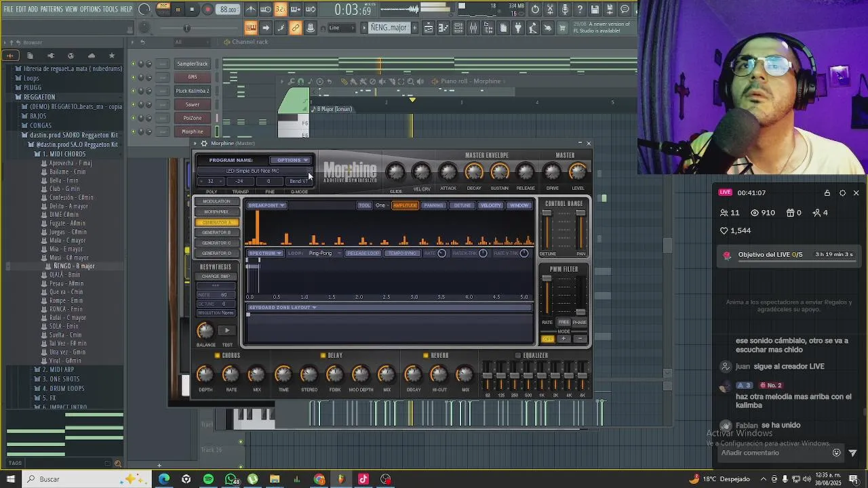The image size is (868, 488).
Task: Click the save project disk icon
Action: tap(595, 9)
